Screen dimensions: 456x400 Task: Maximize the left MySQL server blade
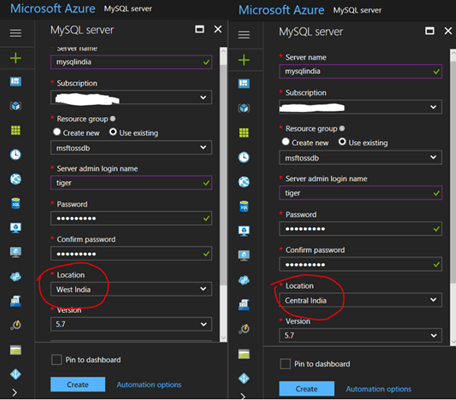pos(199,29)
